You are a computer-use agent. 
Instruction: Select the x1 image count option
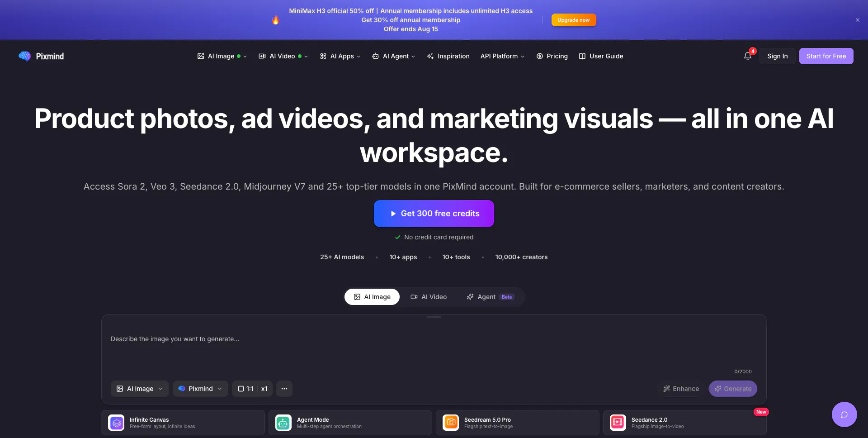tap(264, 389)
